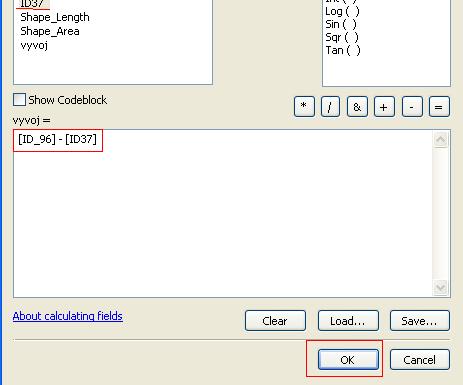The height and width of the screenshot is (385, 463).
Task: Open the About calculating fields link
Action: point(68,316)
